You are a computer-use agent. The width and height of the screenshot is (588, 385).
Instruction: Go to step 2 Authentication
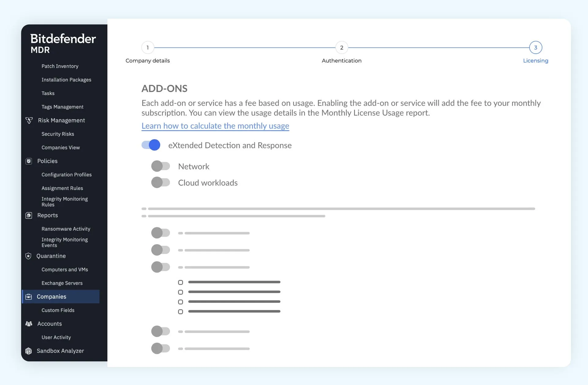pos(341,48)
